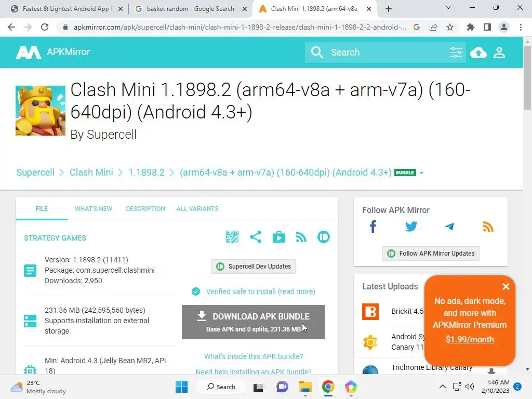Click Supercell breadcrumb link
Screen dimensions: 532x399
click(35, 172)
